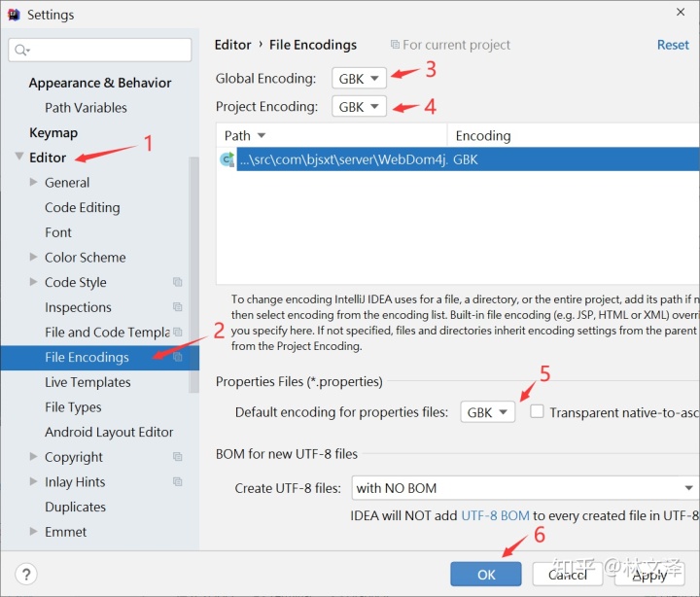Click the search magnifier icon in settings search
This screenshot has height=597, width=700.
[21, 50]
